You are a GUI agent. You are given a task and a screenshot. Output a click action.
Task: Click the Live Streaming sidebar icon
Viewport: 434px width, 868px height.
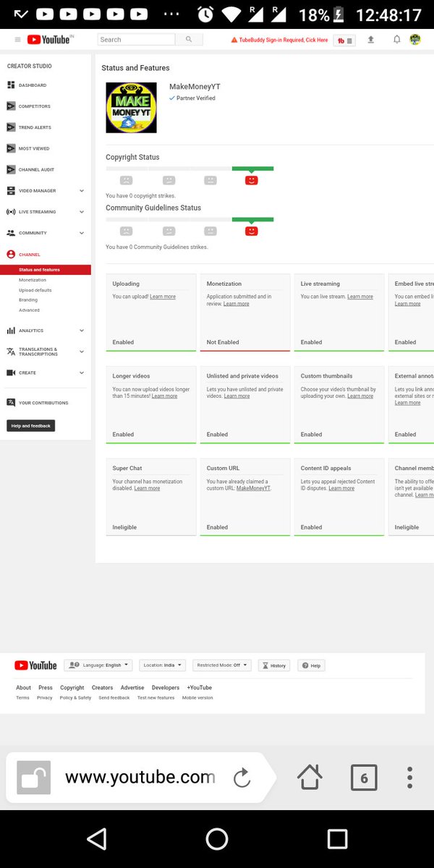[11, 212]
